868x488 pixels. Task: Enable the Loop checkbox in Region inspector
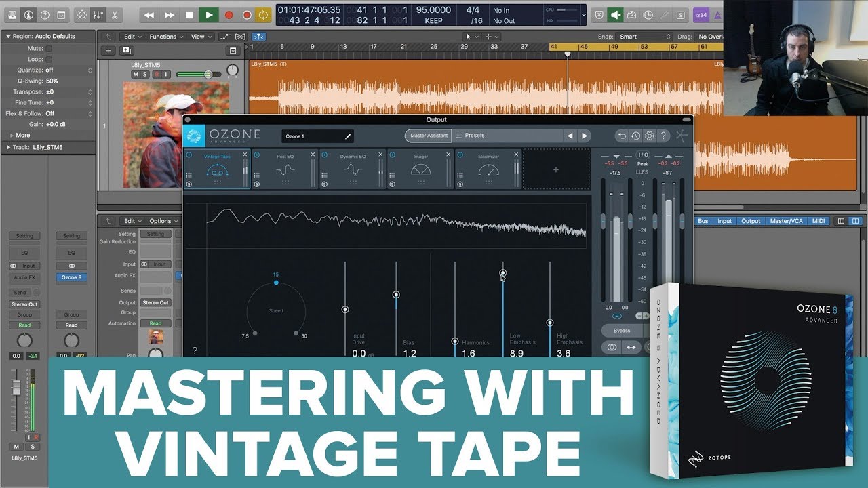tap(49, 60)
